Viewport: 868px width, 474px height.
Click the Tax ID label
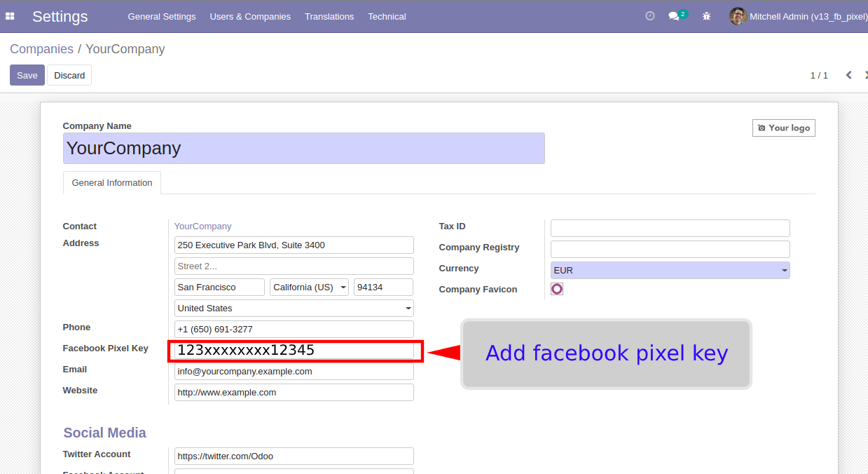coord(453,226)
